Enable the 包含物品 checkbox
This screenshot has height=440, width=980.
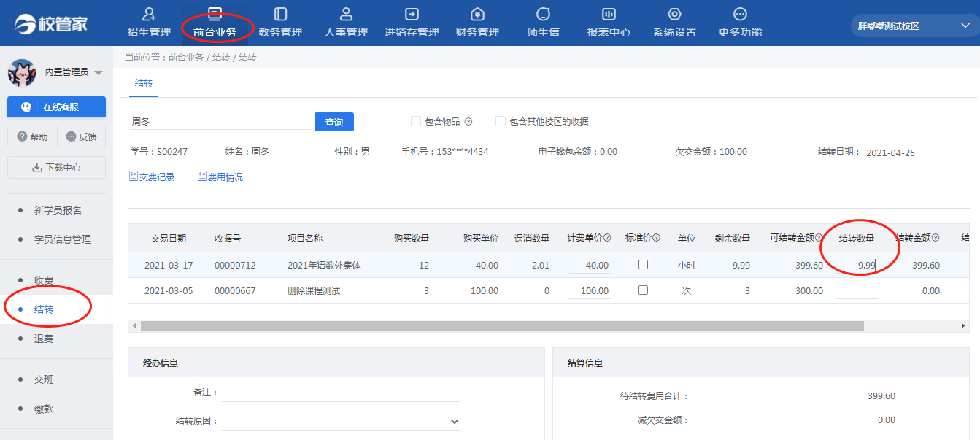416,121
